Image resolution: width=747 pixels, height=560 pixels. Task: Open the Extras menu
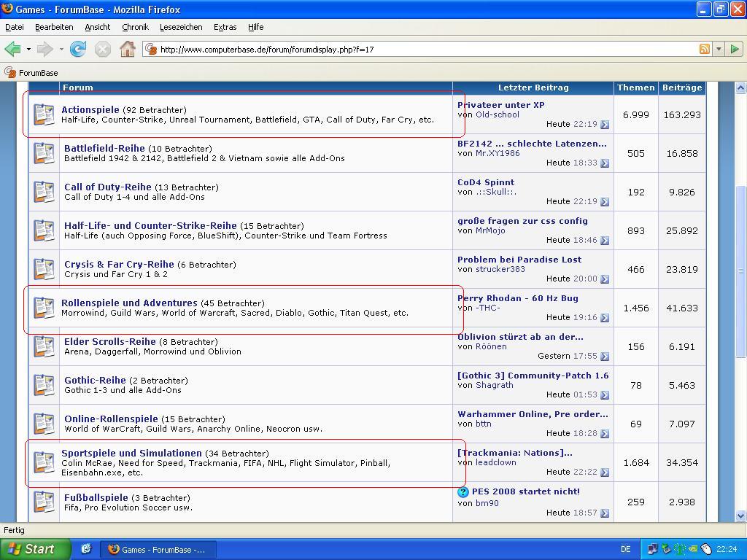coord(225,27)
